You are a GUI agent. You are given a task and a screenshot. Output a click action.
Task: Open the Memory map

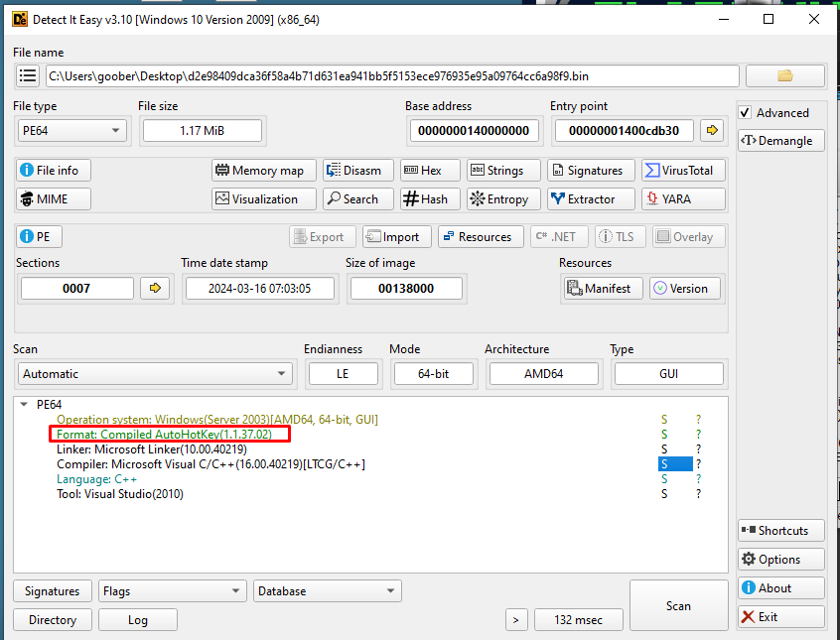coord(263,171)
